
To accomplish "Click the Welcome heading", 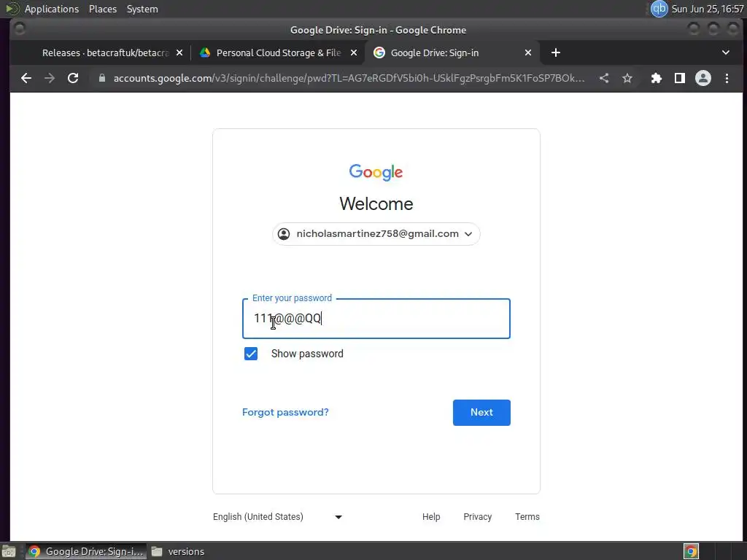I will coord(376,204).
